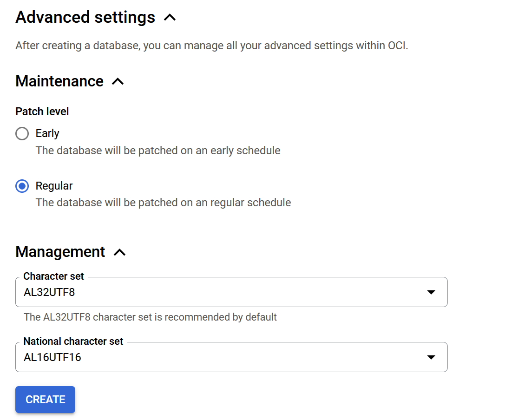Viewport: 512px width, 420px height.
Task: Toggle the Maintenance section heading
Action: pyautogui.click(x=59, y=81)
